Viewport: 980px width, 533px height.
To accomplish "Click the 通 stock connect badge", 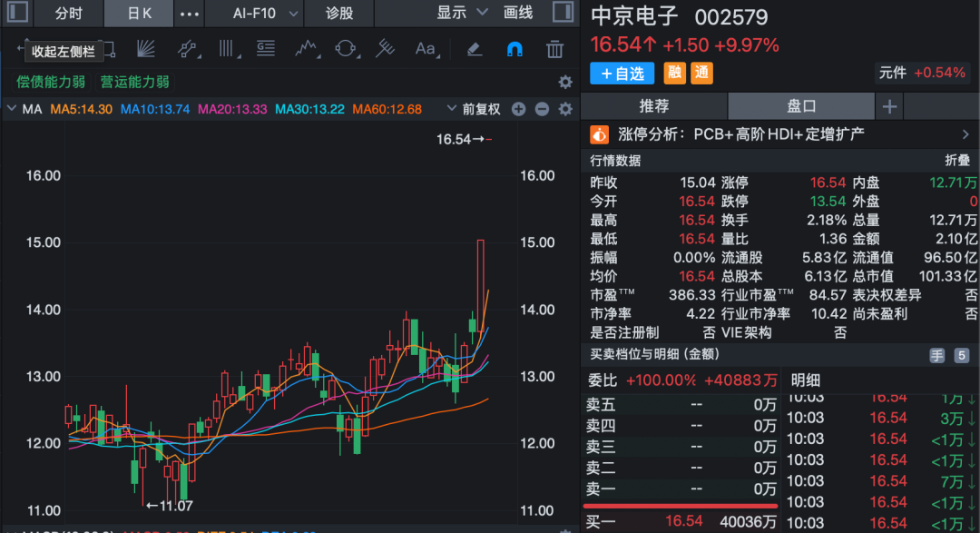I will pos(701,74).
